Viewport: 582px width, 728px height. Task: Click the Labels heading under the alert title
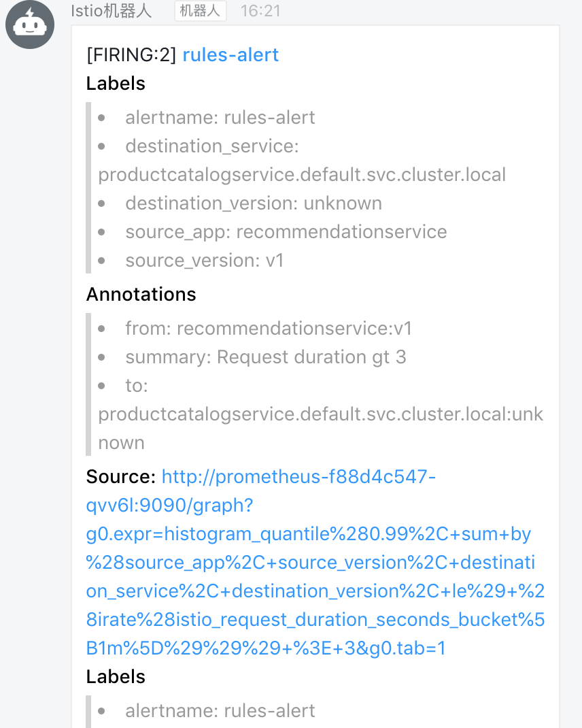pyautogui.click(x=116, y=84)
